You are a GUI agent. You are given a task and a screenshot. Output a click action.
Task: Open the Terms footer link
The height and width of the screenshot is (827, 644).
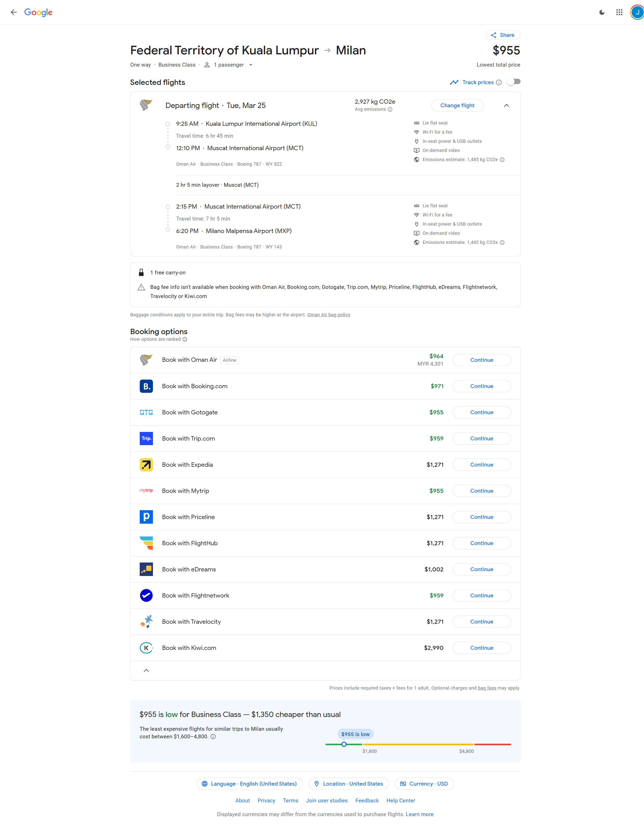pos(290,801)
